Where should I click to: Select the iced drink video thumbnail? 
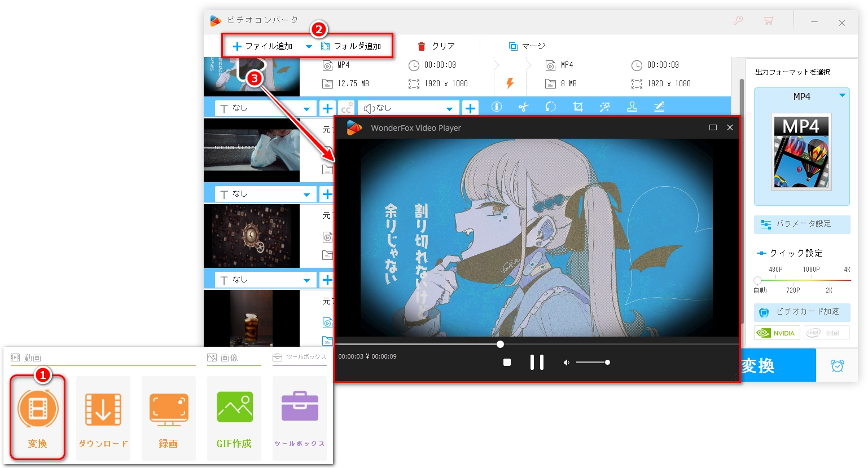tap(252, 318)
